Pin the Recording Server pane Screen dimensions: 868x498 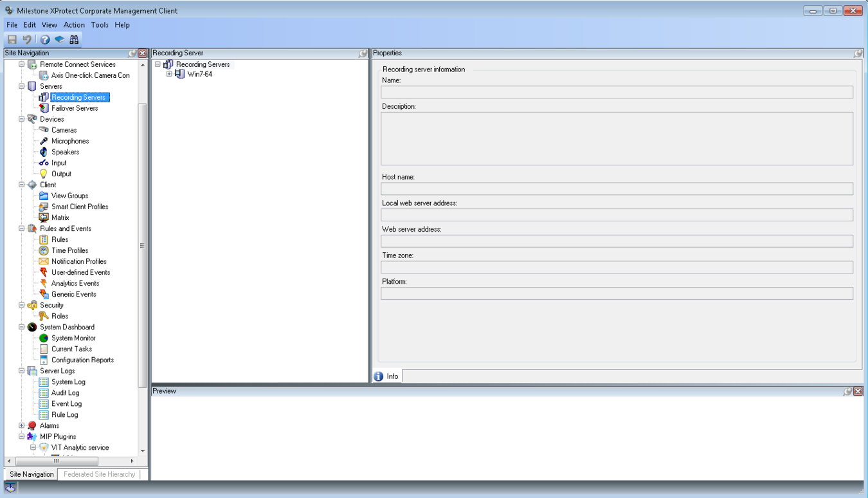363,53
